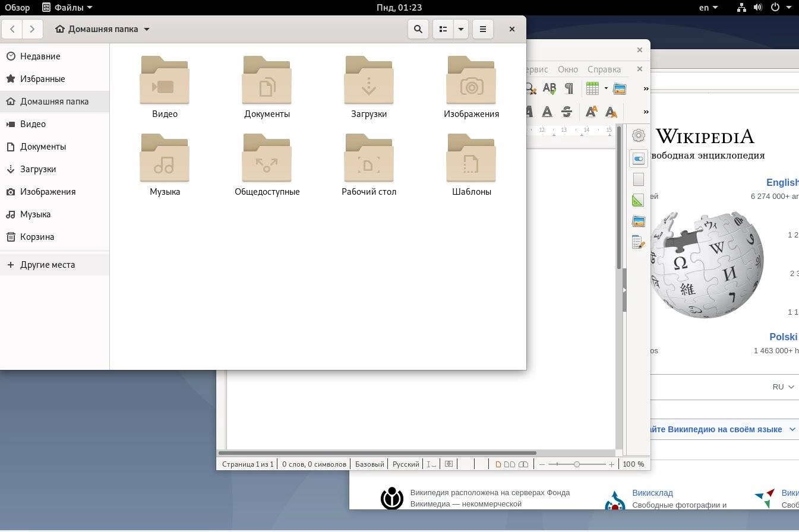Click zoom out minus in Writer status bar
This screenshot has width=799, height=532.
pos(542,464)
